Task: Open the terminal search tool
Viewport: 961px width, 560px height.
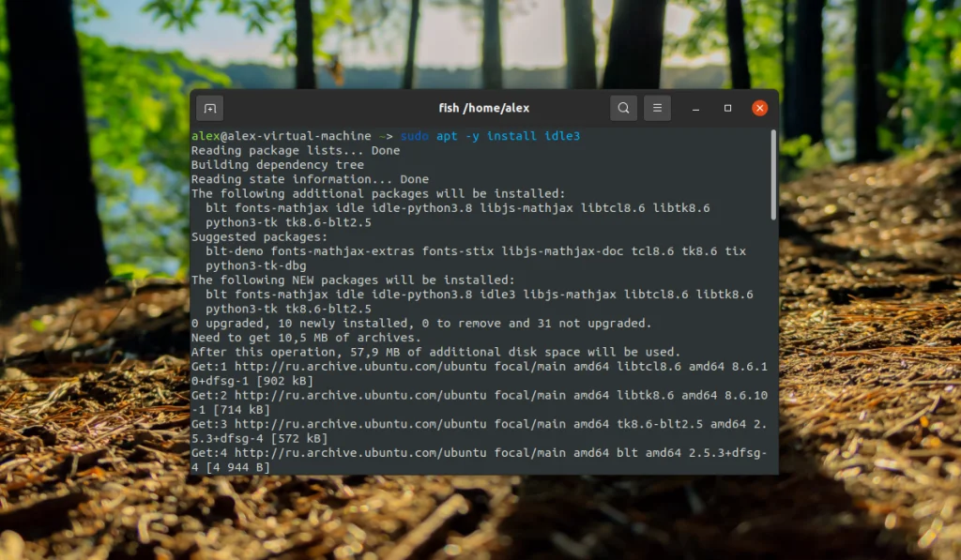Action: click(623, 108)
